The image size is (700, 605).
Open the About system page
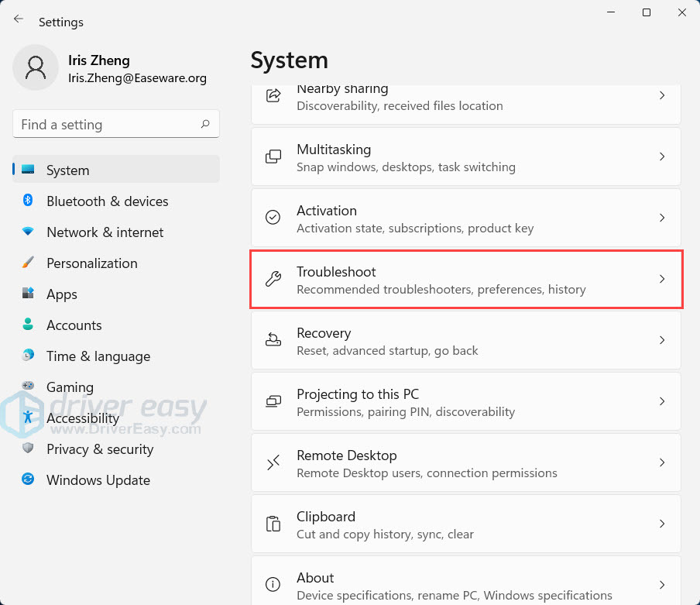(465, 585)
